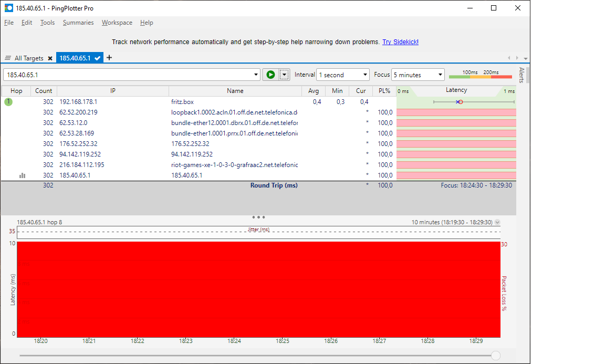Select IP 62.53.12.0 row
The height and width of the screenshot is (364, 605).
pyautogui.click(x=259, y=123)
